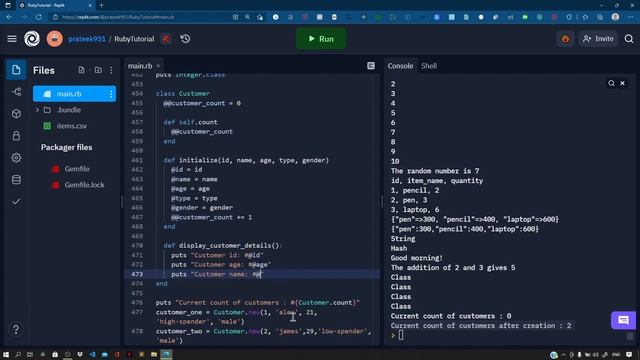Screen dimensions: 640x360
Task: Open Gemfile.lock
Action: point(84,184)
